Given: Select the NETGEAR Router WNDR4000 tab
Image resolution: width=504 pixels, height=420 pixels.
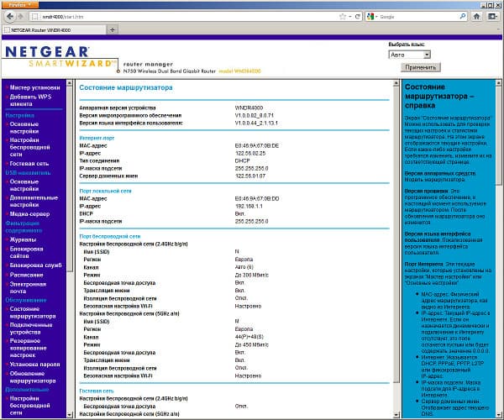Looking at the screenshot, I should [55, 30].
